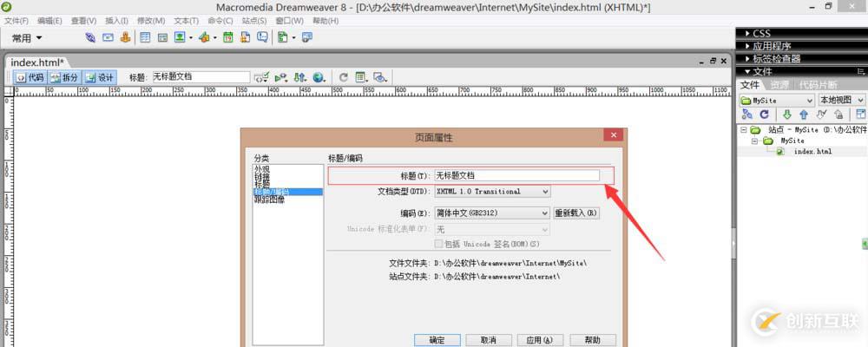Collapse the MySite folder node
The height and width of the screenshot is (347, 868).
[x=754, y=141]
